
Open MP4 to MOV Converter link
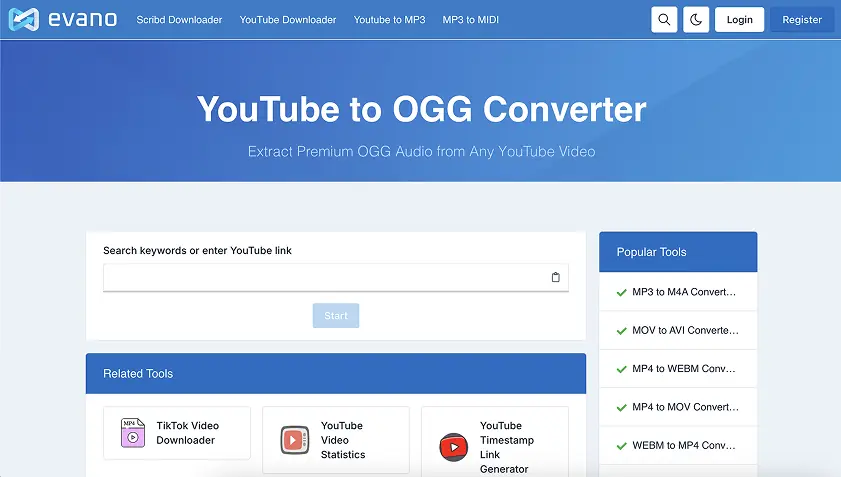(x=685, y=407)
